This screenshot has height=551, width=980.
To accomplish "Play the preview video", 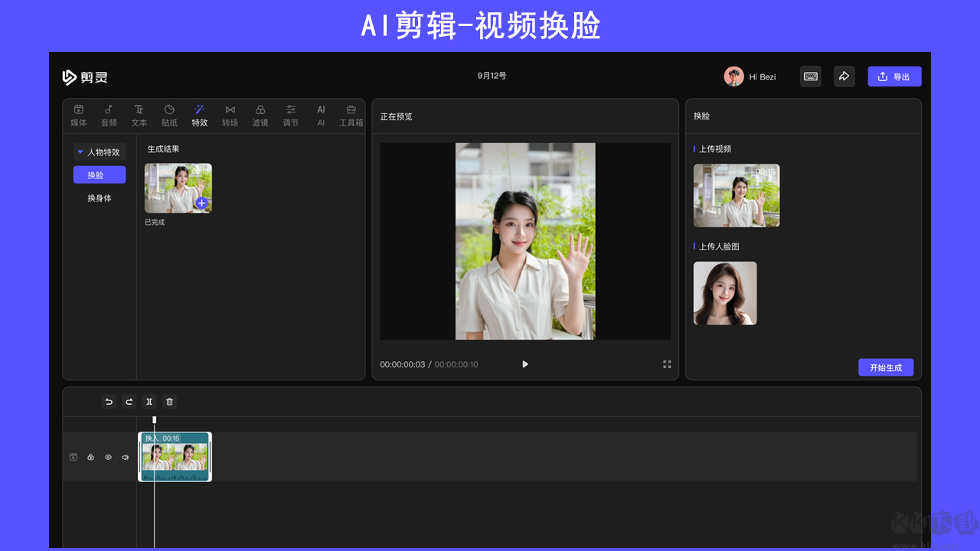I will [x=524, y=364].
